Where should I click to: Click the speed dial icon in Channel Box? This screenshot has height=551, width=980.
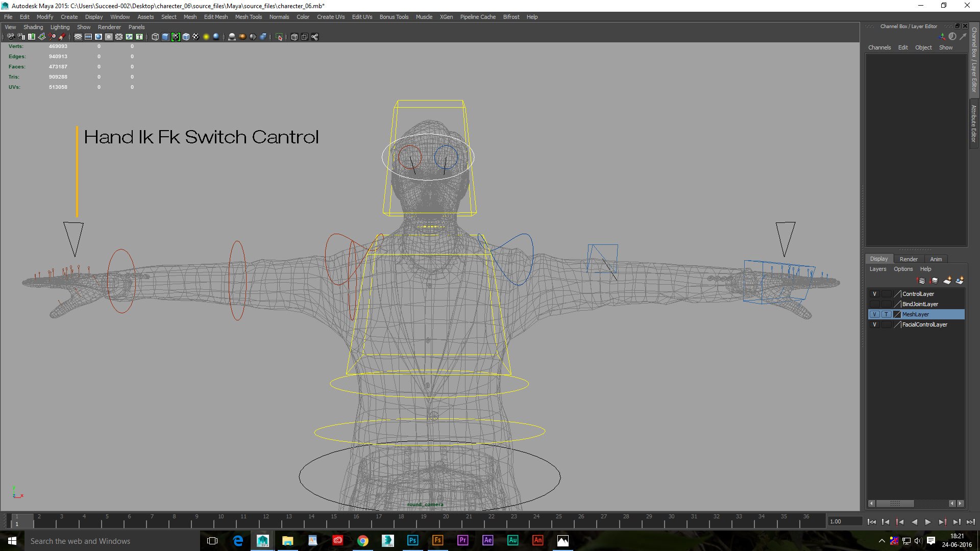[952, 36]
